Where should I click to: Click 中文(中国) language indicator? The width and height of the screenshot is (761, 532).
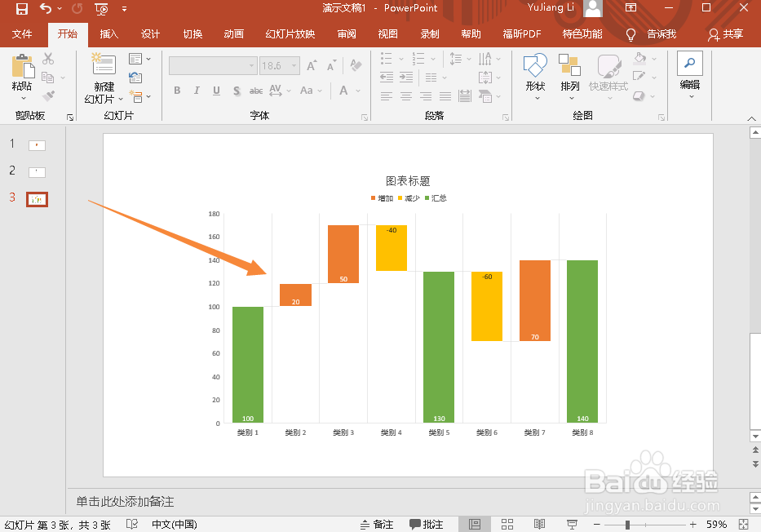coord(175,524)
